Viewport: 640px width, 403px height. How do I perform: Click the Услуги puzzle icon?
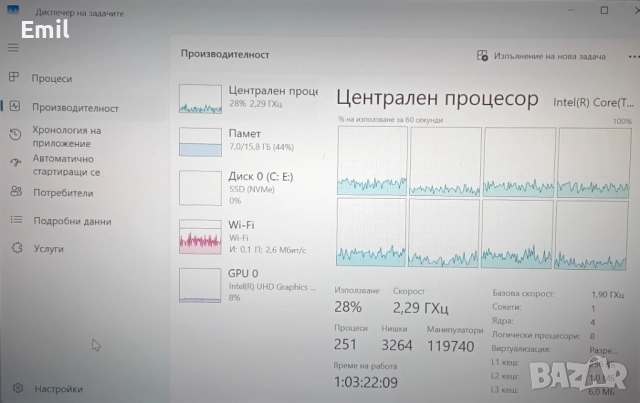coord(17,247)
